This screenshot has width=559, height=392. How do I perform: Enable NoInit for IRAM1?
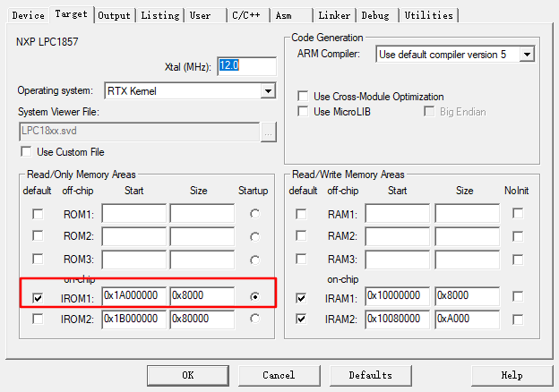point(518,296)
